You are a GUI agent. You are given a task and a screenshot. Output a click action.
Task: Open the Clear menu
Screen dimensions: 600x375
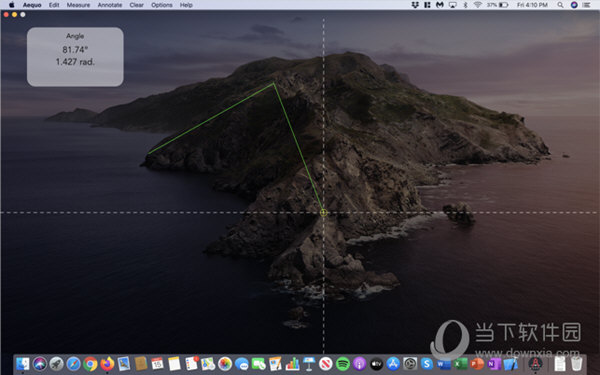(x=136, y=5)
